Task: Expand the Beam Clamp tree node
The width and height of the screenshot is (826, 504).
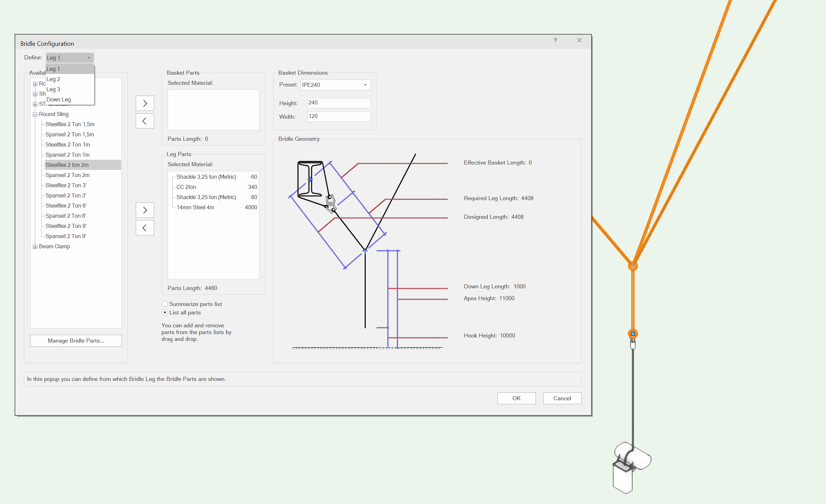Action: (x=35, y=246)
